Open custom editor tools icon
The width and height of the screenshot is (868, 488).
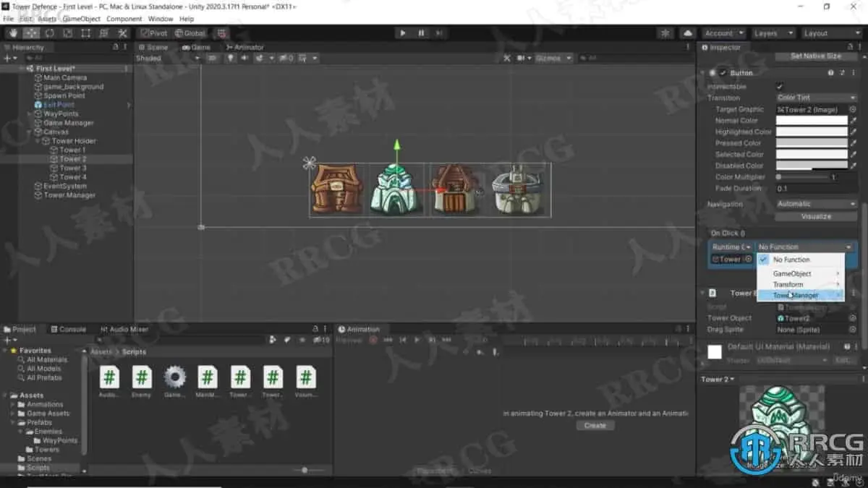122,33
